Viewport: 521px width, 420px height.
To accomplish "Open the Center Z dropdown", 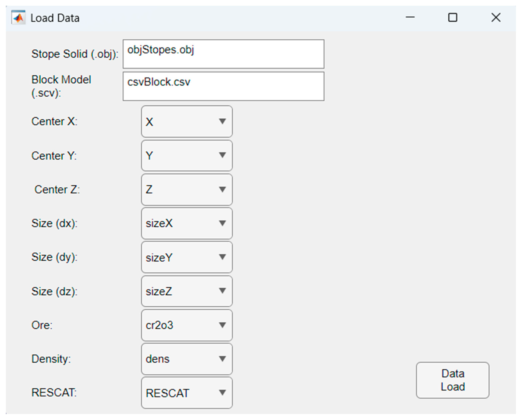I will (187, 189).
